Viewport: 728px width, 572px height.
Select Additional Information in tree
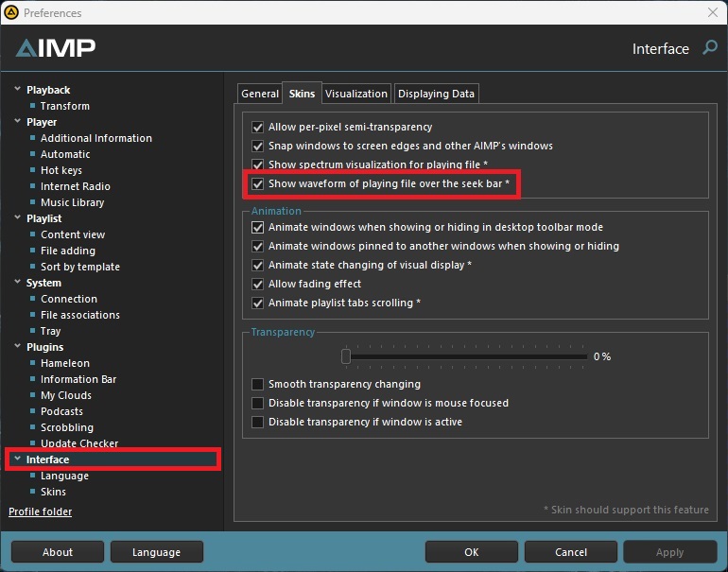(x=96, y=138)
